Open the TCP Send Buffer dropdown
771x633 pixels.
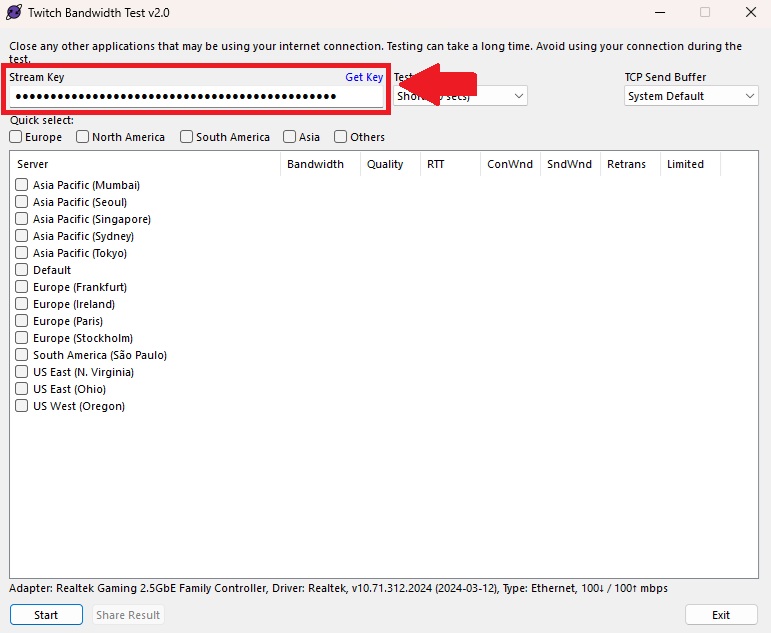pyautogui.click(x=691, y=96)
